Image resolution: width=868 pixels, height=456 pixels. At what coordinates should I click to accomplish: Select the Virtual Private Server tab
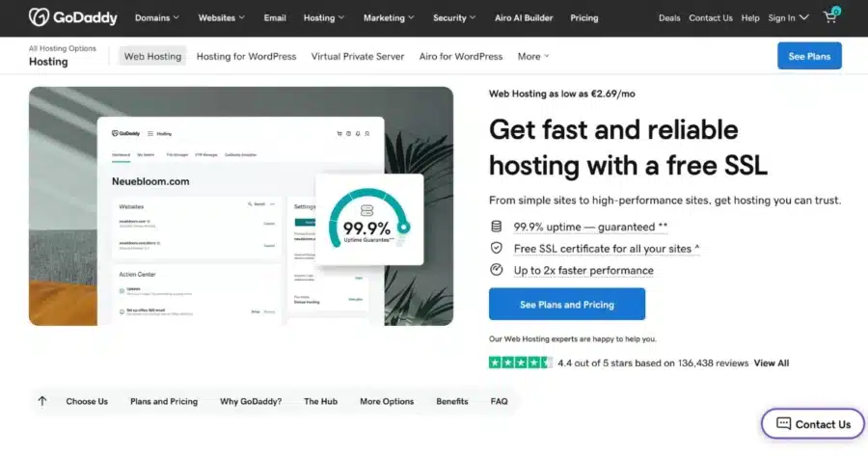click(x=358, y=57)
